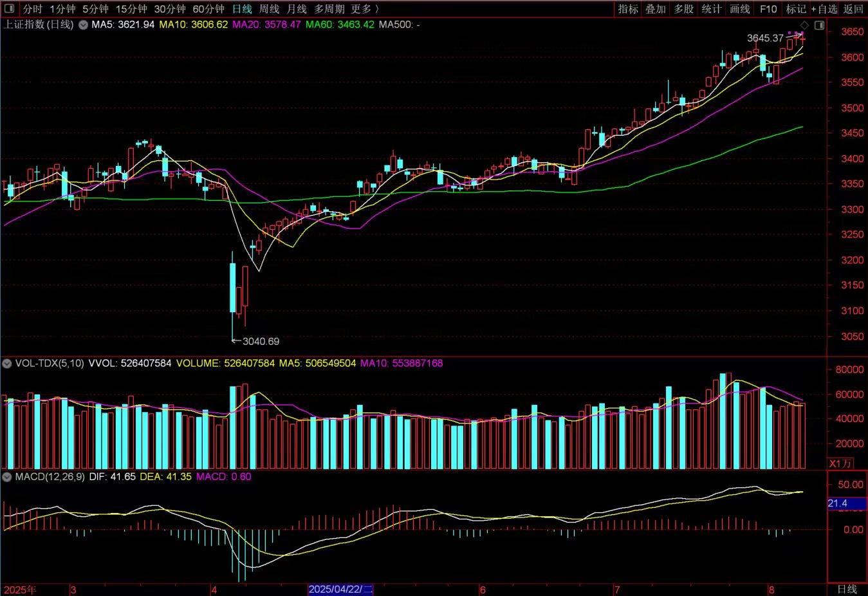
Task: Click the MA10: 3606.62 yellow label
Action: (194, 24)
